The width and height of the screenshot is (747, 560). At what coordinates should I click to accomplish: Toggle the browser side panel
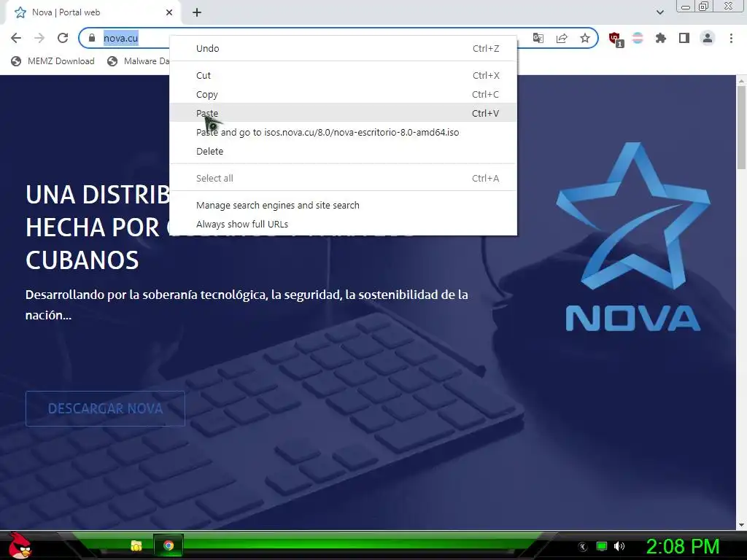click(x=684, y=38)
